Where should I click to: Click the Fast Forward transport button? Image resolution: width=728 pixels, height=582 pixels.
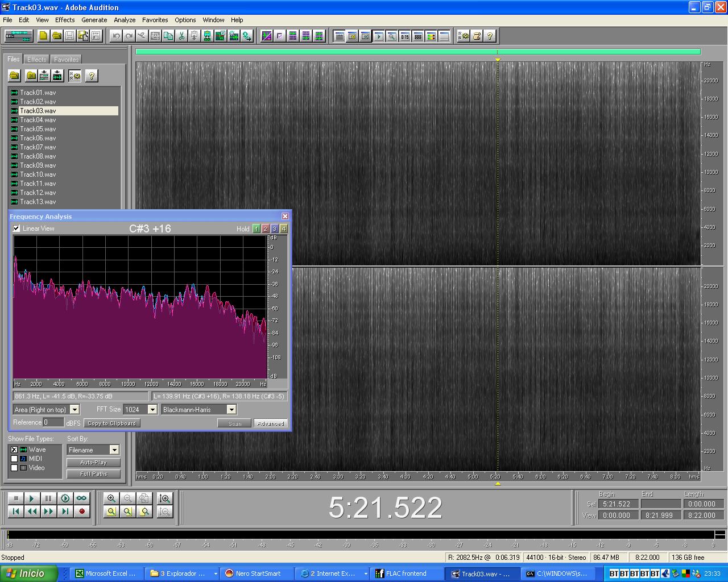[49, 512]
